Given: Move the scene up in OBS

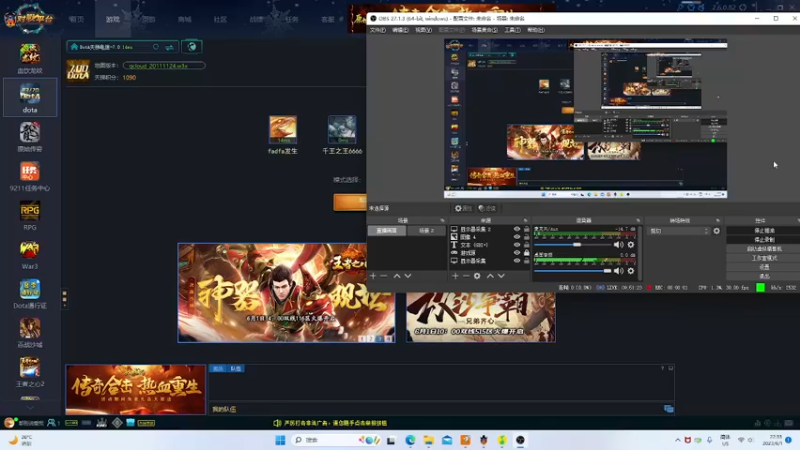Looking at the screenshot, I should click(x=397, y=276).
